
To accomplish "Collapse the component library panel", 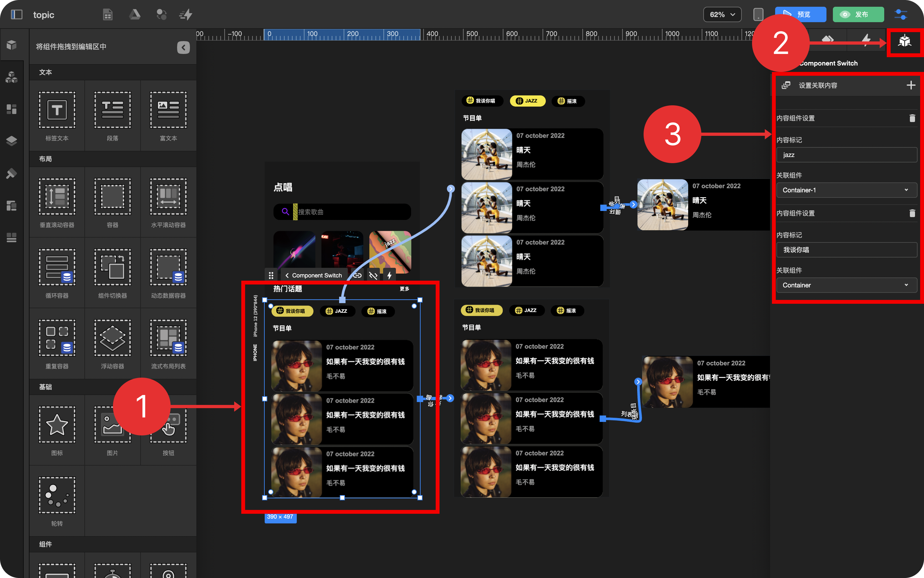I will click(183, 48).
